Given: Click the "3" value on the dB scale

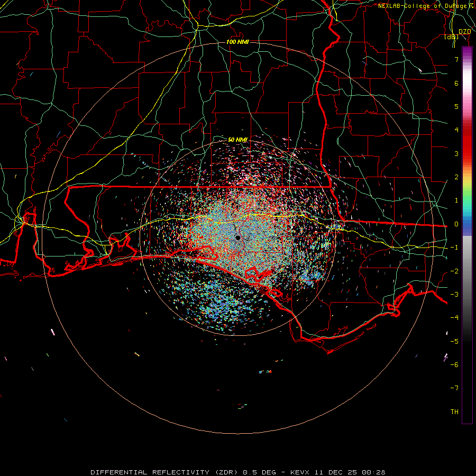Looking at the screenshot, I should click(x=456, y=153).
